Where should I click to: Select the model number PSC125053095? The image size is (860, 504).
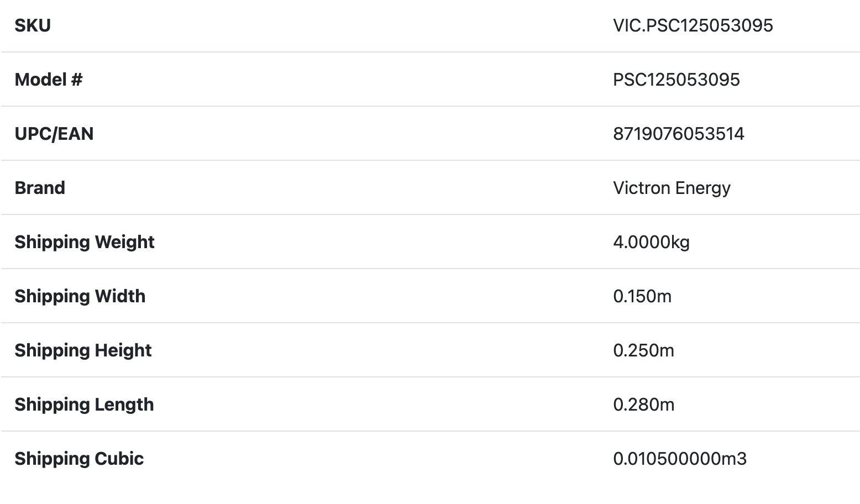pos(676,80)
